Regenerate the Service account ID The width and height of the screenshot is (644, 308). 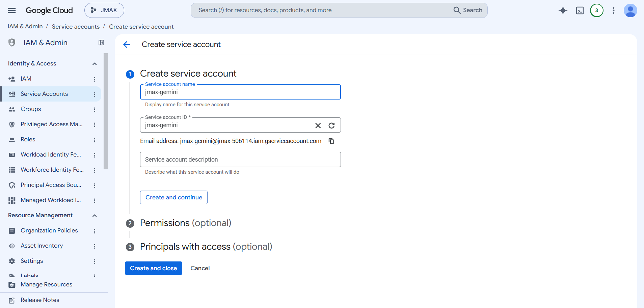click(332, 125)
